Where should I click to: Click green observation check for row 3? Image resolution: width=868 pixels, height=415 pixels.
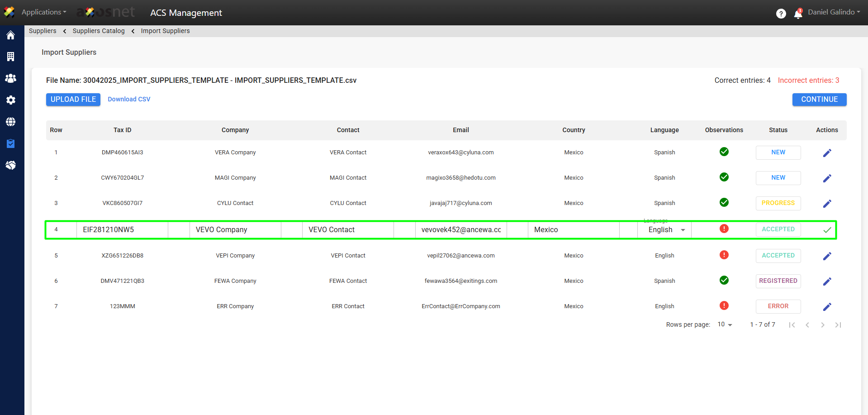pyautogui.click(x=724, y=202)
